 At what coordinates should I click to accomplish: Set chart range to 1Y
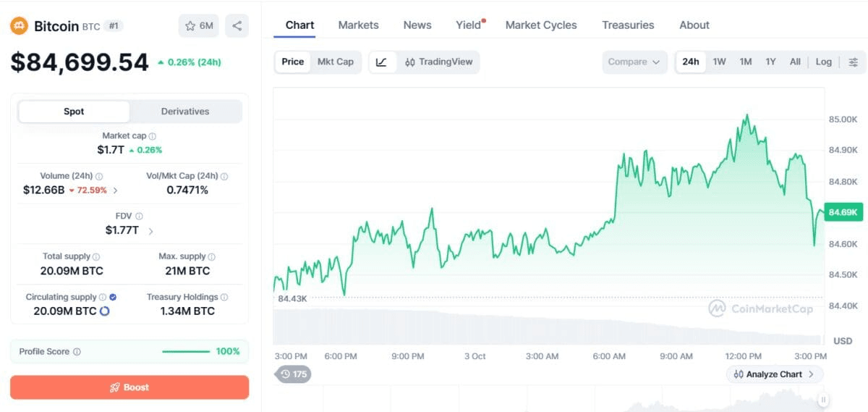pos(770,62)
